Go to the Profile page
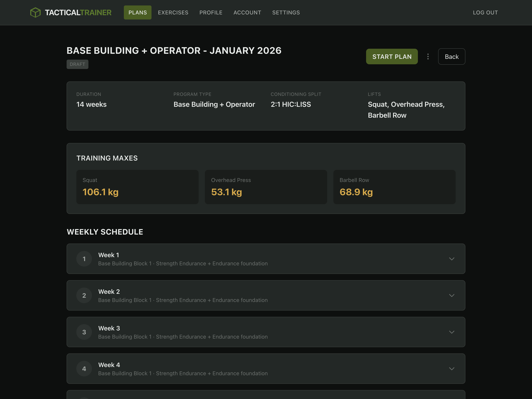 (211, 12)
